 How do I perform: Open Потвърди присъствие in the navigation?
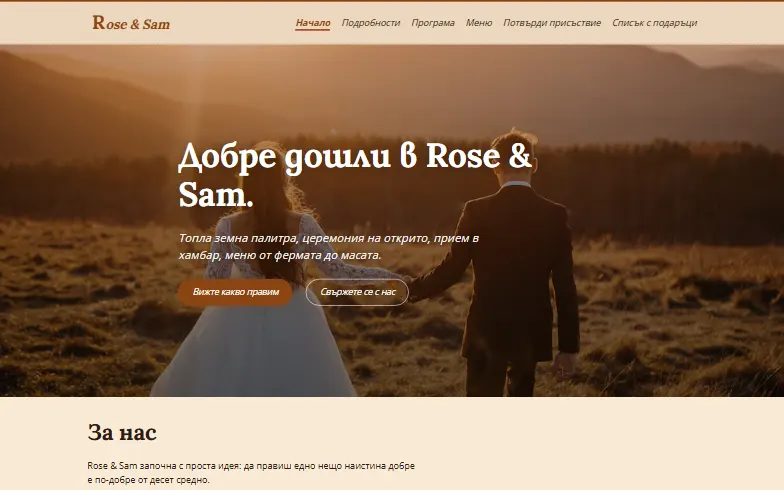click(552, 23)
